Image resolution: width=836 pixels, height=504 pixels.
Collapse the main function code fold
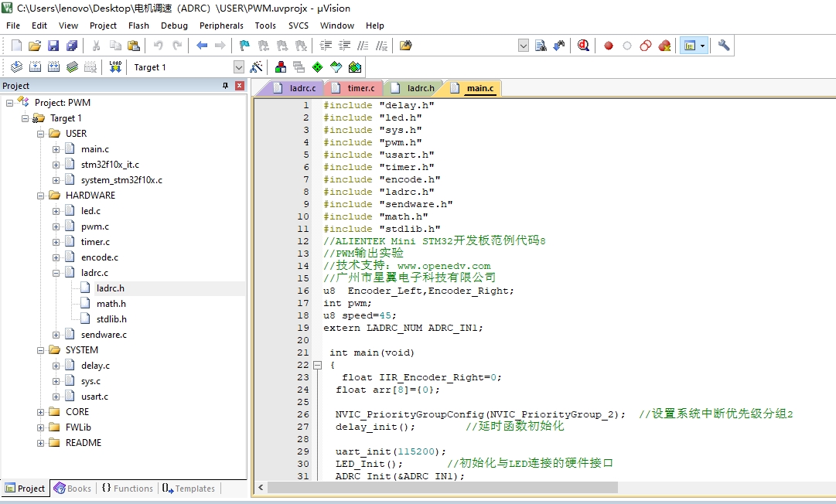point(317,365)
